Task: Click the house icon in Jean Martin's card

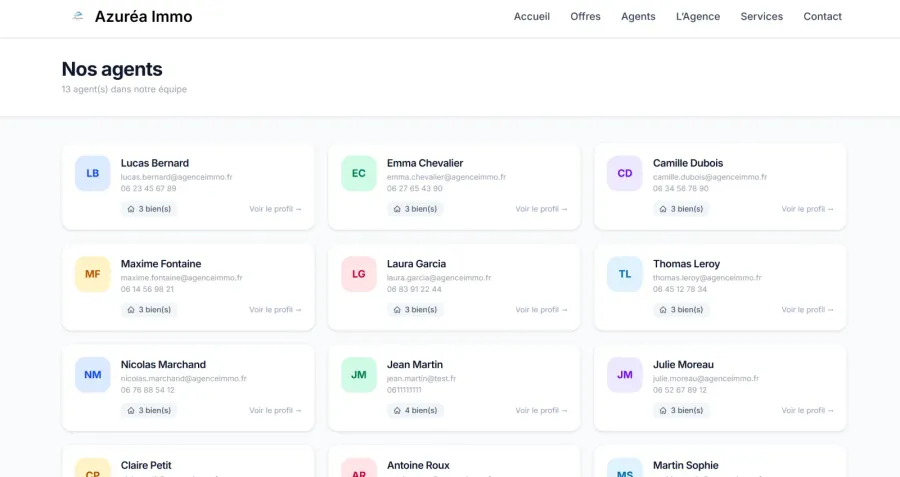Action: [x=397, y=410]
